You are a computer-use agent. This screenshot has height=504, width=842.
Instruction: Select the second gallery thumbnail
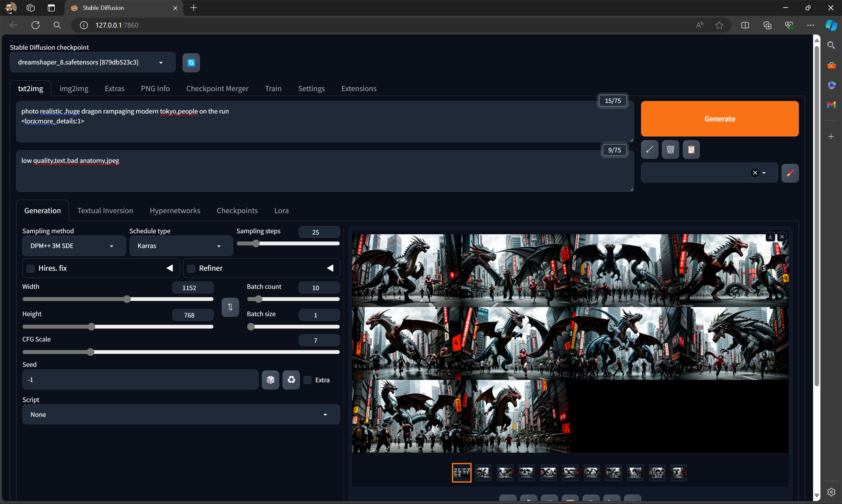tap(483, 472)
